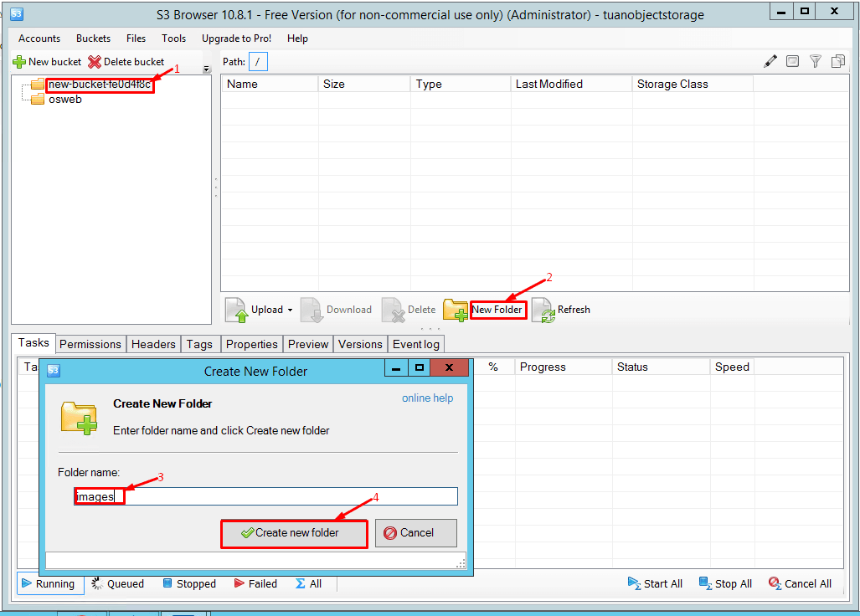This screenshot has width=860, height=616.
Task: Click the Create new folder button
Action: (294, 533)
